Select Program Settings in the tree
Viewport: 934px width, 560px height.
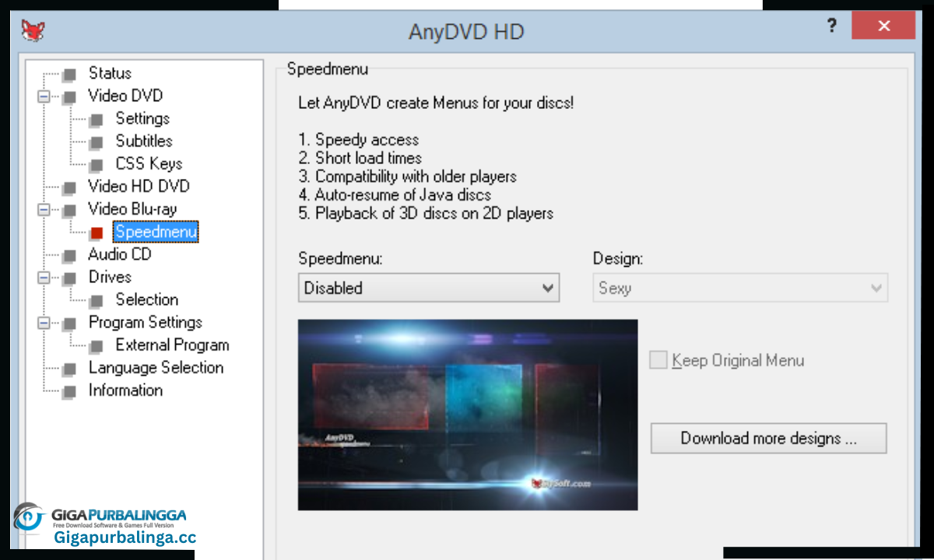point(146,321)
